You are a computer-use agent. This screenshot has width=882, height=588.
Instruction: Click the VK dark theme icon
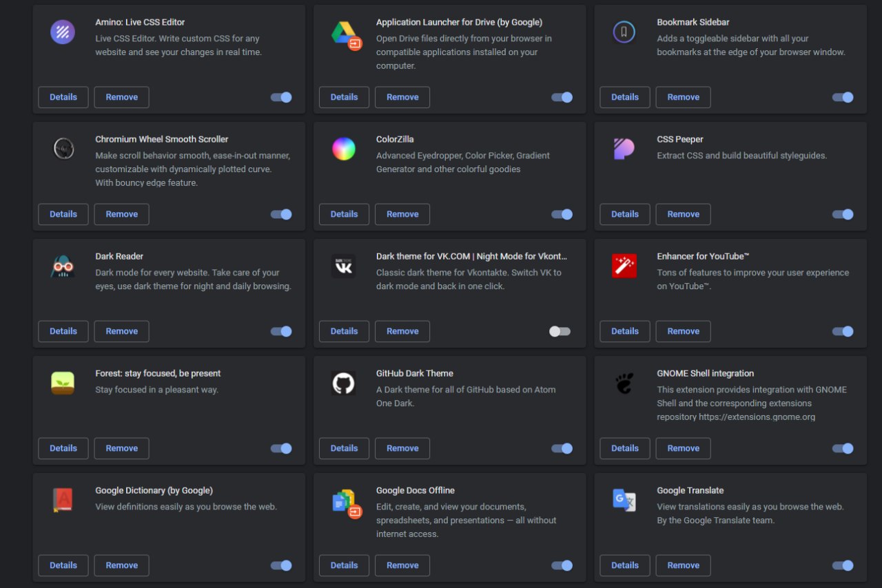pos(344,266)
